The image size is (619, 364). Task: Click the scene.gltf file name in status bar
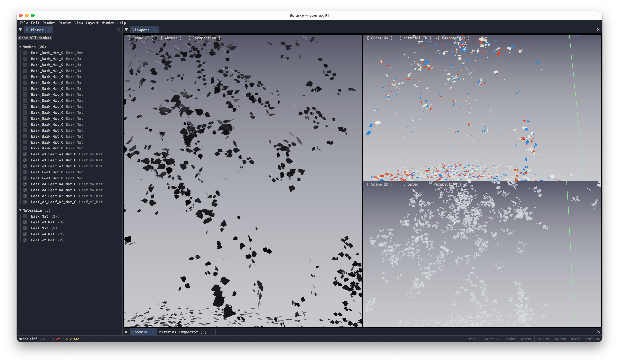coord(28,339)
